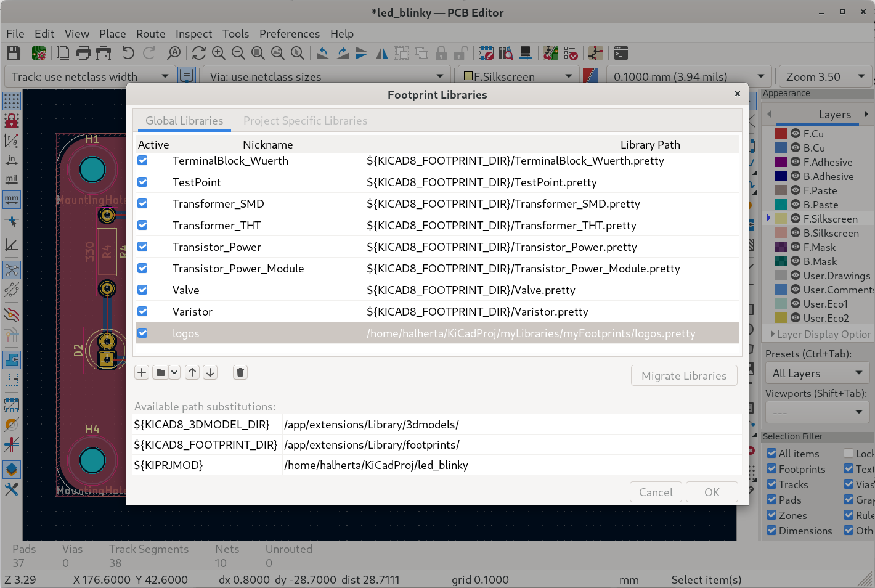The width and height of the screenshot is (875, 588).
Task: Click the Print icon in toolbar
Action: [x=83, y=54]
